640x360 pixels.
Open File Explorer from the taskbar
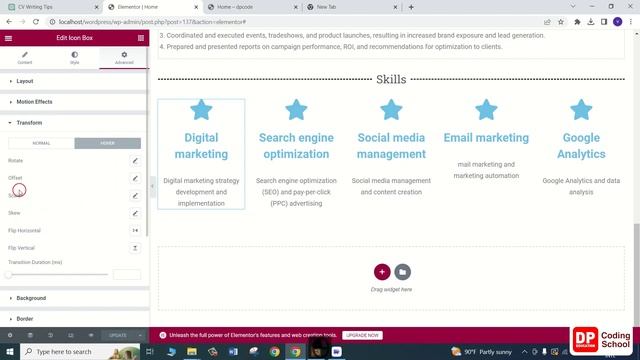192,351
